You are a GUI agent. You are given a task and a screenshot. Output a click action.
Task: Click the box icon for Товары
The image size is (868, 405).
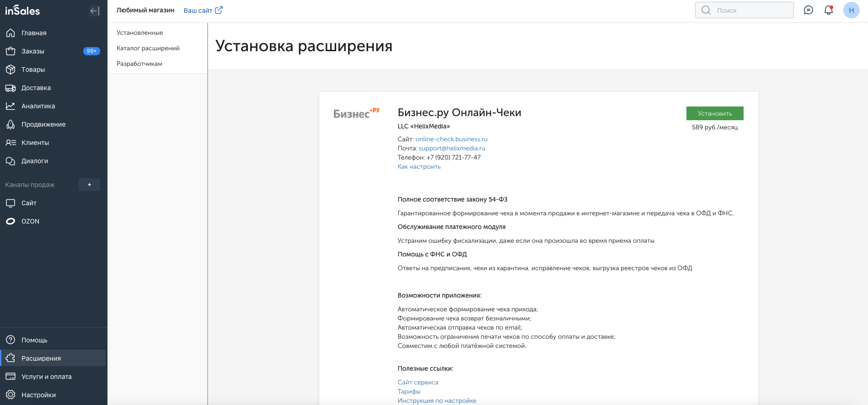click(x=11, y=69)
